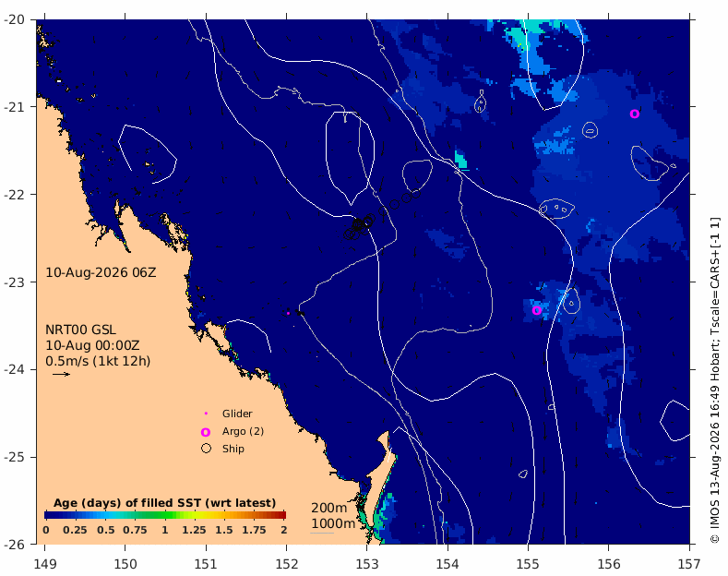Click the cyan SST patch near 154E
728x576 pixels.
coord(460,160)
